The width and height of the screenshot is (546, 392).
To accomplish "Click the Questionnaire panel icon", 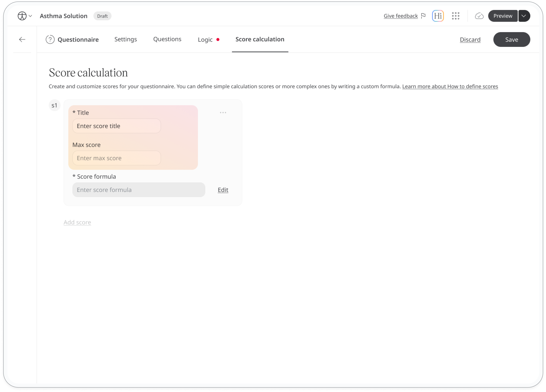I will point(50,39).
